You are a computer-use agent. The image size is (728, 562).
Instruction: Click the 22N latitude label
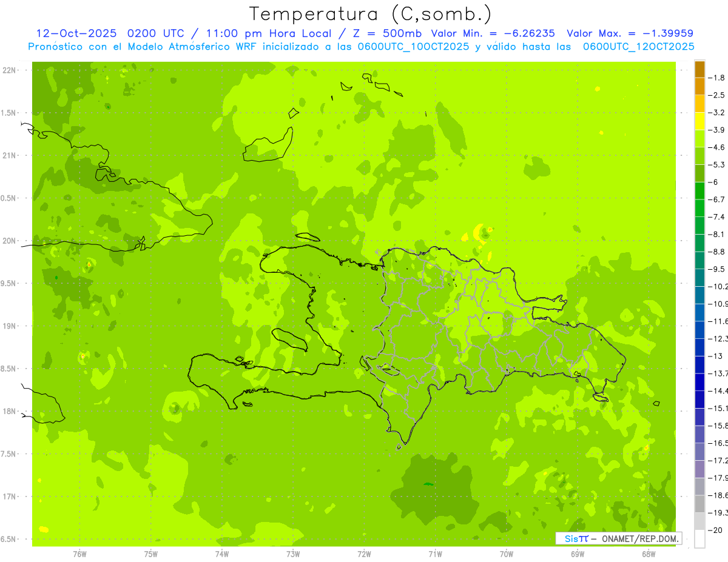coord(10,70)
